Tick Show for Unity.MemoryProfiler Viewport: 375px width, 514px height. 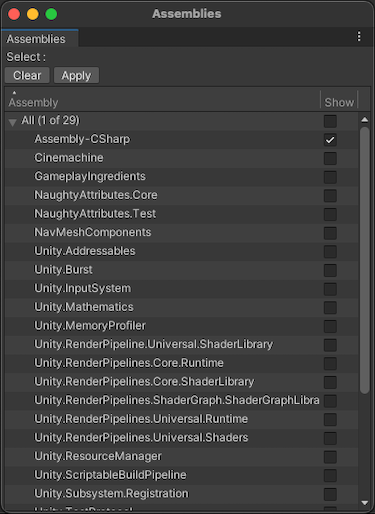[x=330, y=326]
